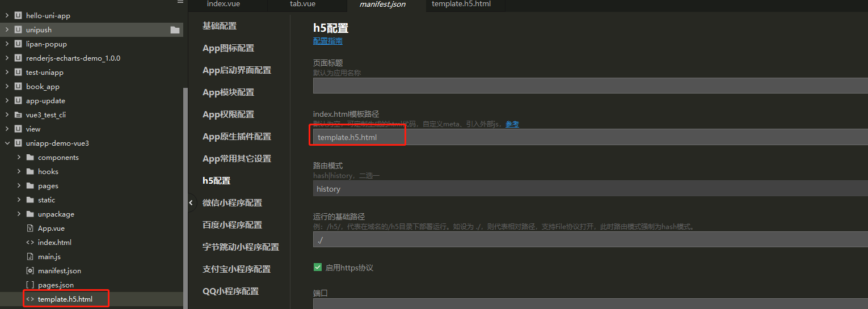The height and width of the screenshot is (309, 868).
Task: Click the gear file icon beside manifest.json
Action: coord(30,271)
